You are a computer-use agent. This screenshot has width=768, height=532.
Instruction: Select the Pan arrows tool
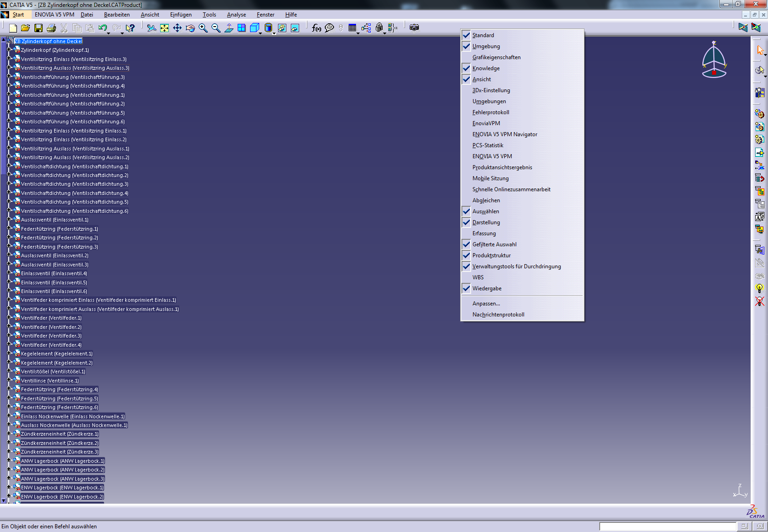coord(177,28)
